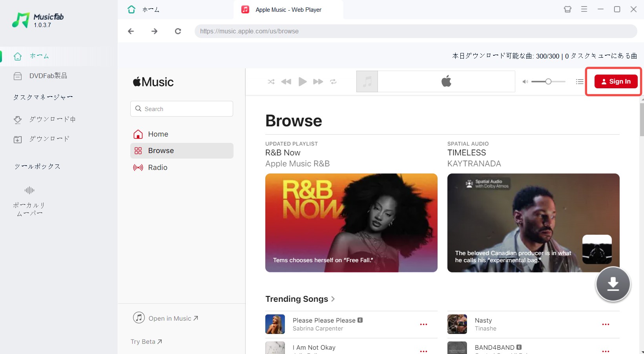Screen dimensions: 644x354
Task: Click the Apple Music logo
Action: coord(153,82)
